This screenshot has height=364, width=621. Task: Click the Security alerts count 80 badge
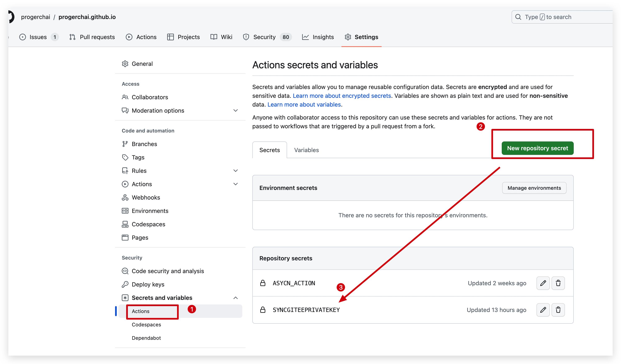click(x=286, y=37)
